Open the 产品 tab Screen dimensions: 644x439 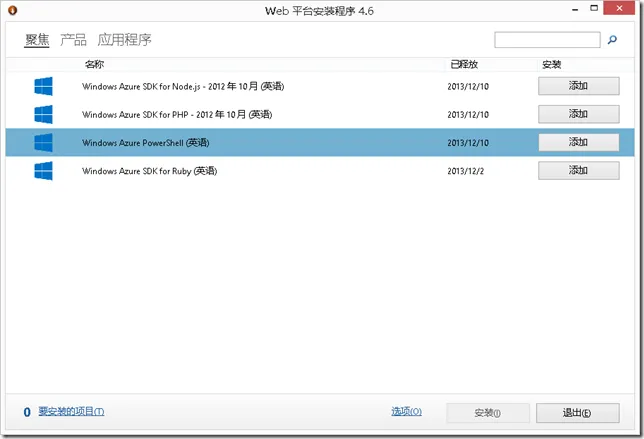point(73,40)
